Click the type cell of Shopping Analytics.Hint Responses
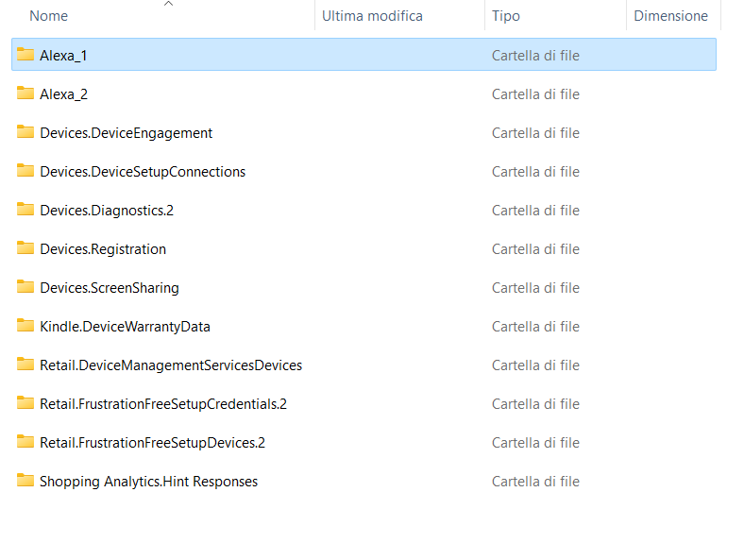744x560 pixels. pyautogui.click(x=535, y=482)
